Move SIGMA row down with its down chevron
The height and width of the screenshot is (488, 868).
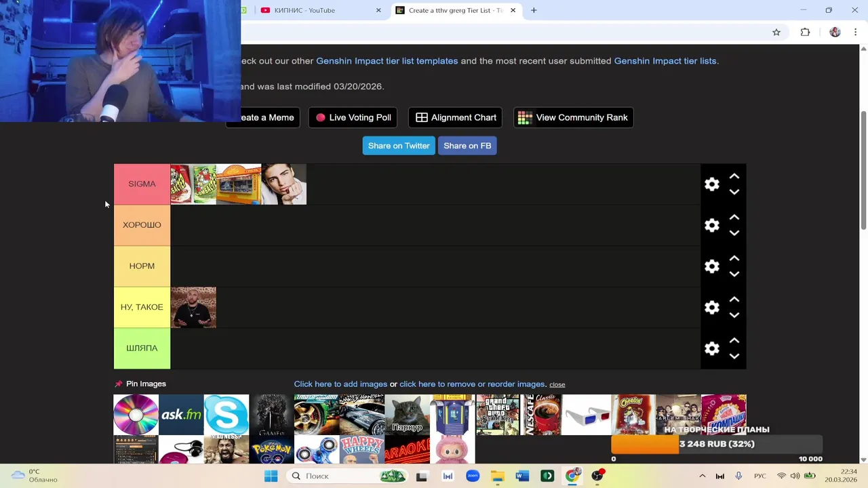pos(734,192)
